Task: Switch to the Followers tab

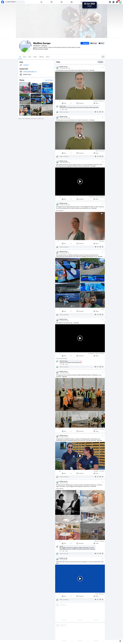Action: click(41, 57)
